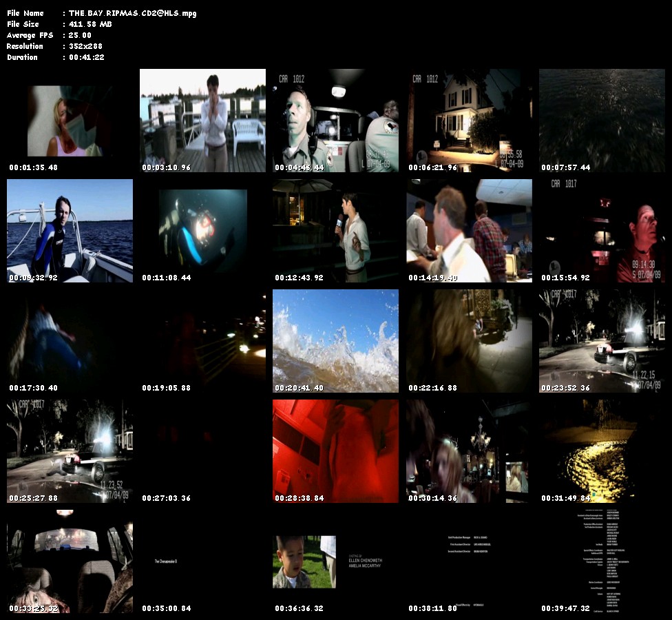Image resolution: width=672 pixels, height=620 pixels.
Task: Click the duration value 00:41:22
Action: pyautogui.click(x=87, y=57)
